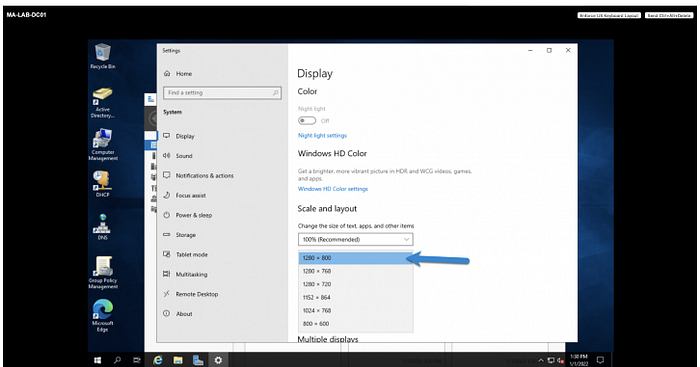Show hidden tray icons chevron
This screenshot has height=367, width=700.
(x=541, y=360)
